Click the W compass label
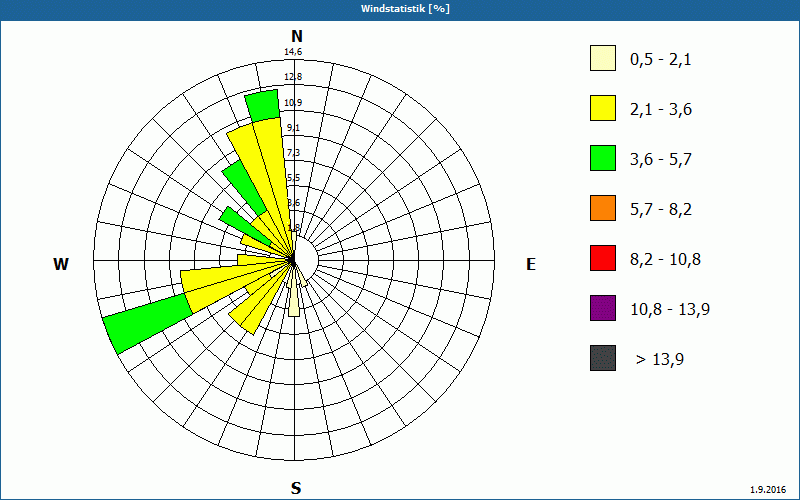The image size is (800, 500). [61, 264]
